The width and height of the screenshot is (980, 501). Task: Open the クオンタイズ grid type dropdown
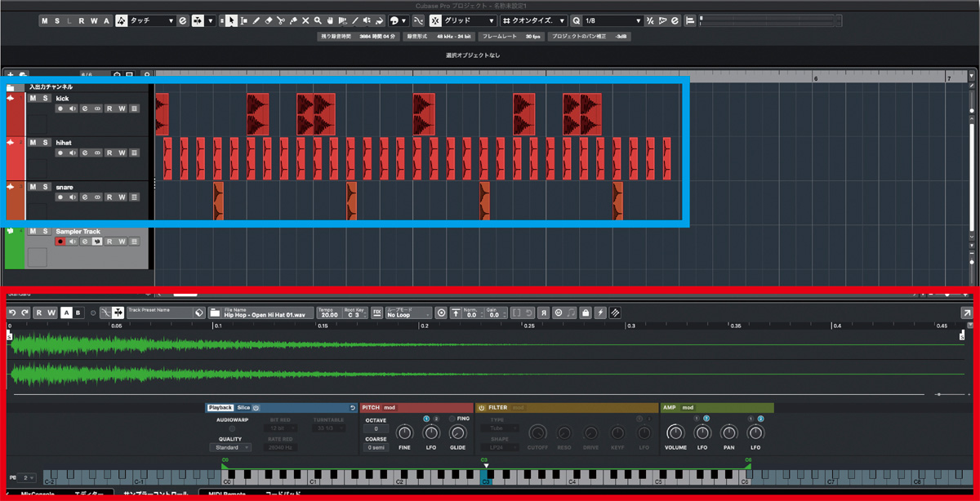(x=534, y=20)
